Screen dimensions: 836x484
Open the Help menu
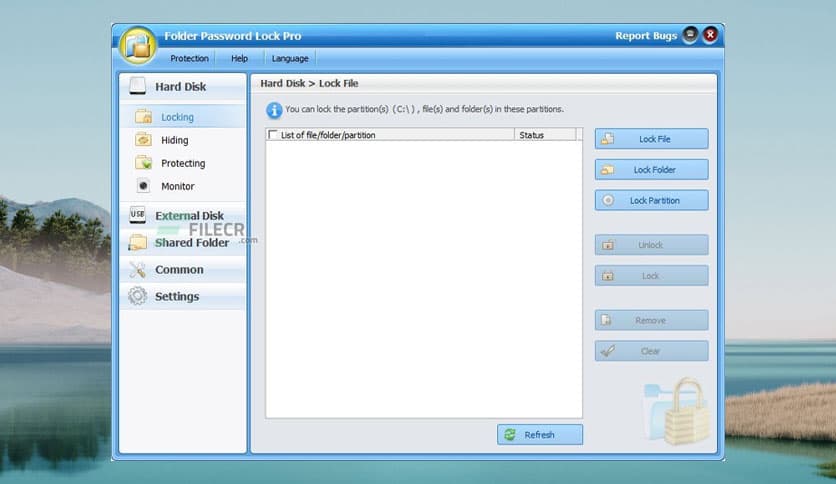239,58
